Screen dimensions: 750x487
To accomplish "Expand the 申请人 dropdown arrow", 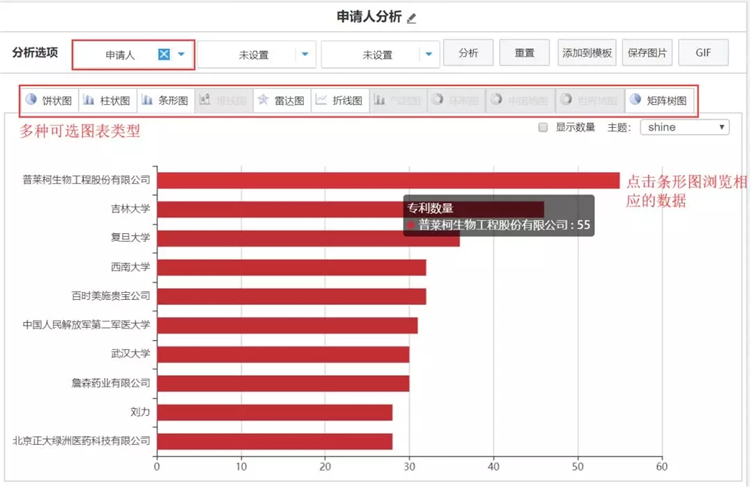I will click(x=182, y=54).
